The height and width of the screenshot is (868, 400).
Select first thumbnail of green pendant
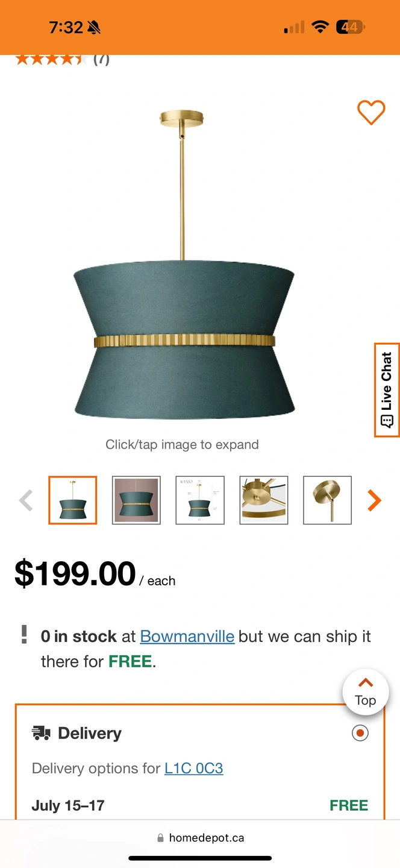coord(73,500)
